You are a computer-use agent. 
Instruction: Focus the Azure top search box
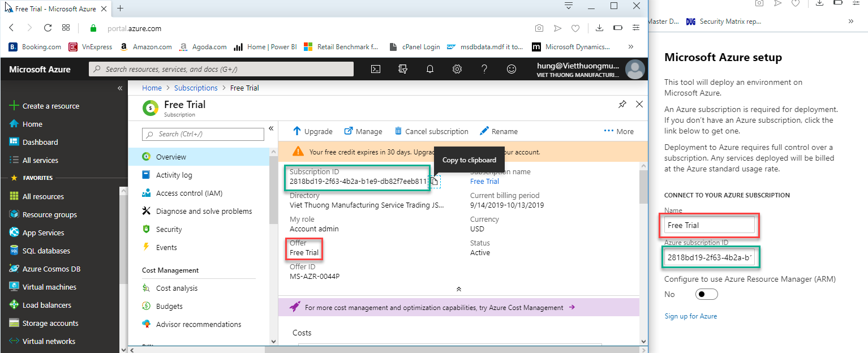221,69
